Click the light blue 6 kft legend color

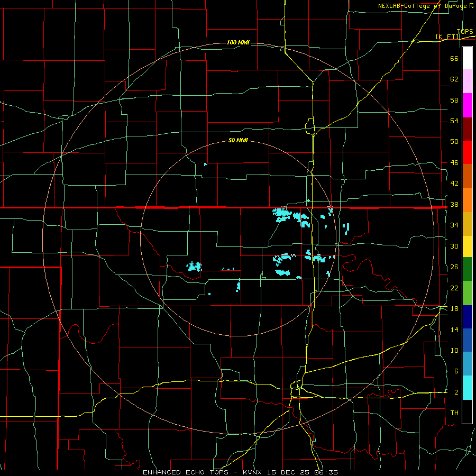(x=467, y=364)
